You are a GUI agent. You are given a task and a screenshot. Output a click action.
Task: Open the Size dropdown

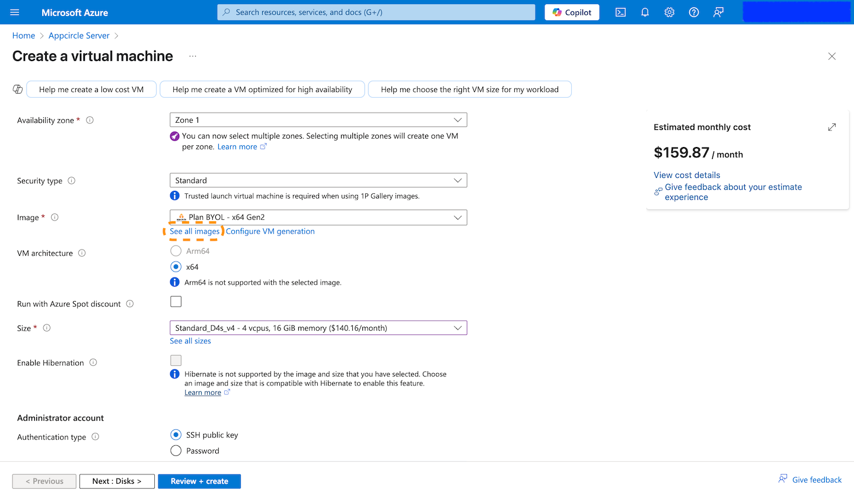[x=318, y=328]
